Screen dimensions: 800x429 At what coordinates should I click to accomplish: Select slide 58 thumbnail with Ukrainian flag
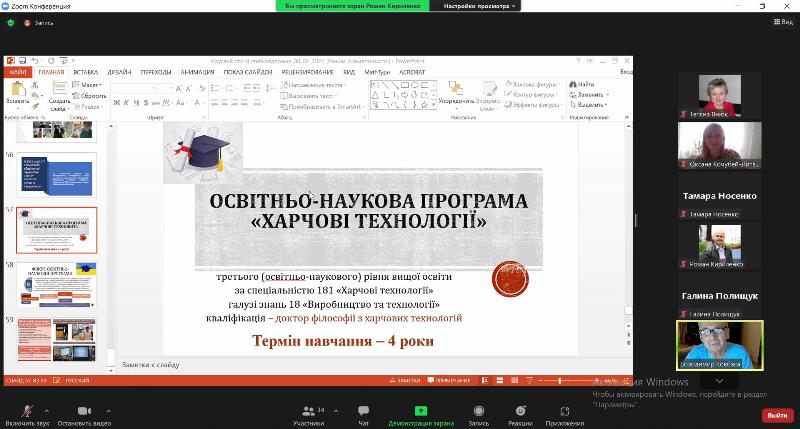57,285
